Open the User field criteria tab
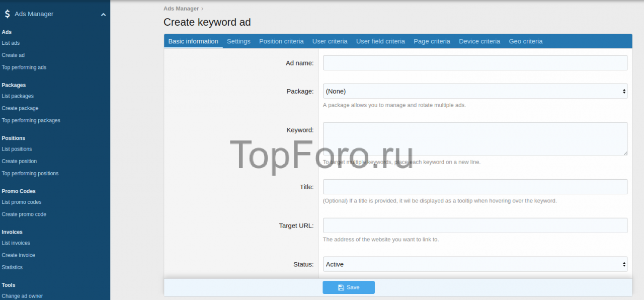Viewport: 644px width, 300px height. point(380,41)
